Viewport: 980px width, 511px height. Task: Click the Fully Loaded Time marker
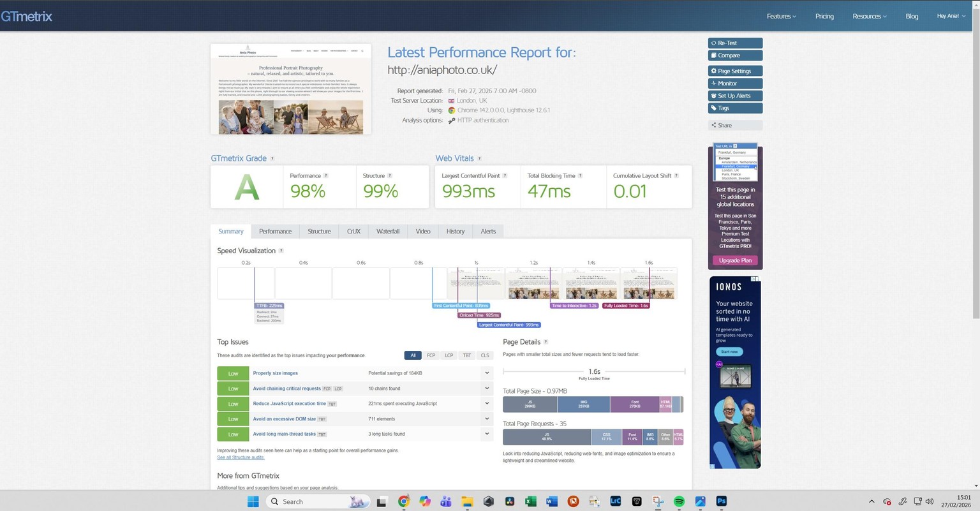pos(626,306)
